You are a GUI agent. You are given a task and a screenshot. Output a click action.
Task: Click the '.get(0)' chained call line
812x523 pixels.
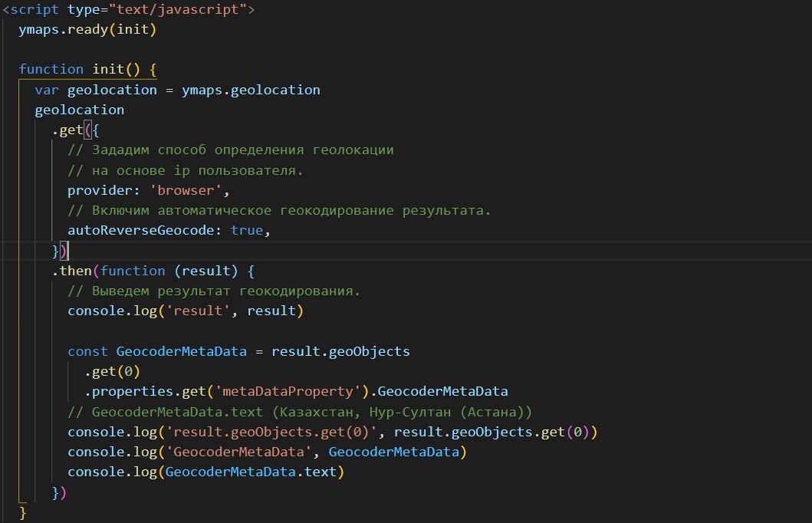point(113,372)
